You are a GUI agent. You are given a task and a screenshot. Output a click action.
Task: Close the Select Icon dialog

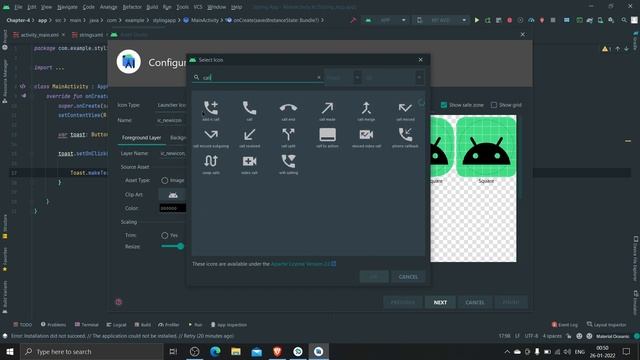(x=420, y=60)
